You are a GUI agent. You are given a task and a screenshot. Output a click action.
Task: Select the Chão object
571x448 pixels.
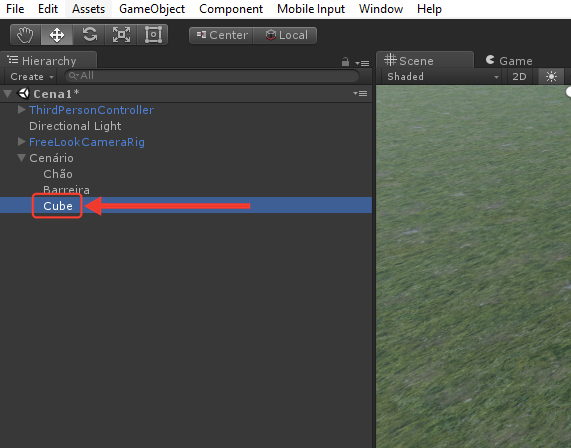(58, 174)
